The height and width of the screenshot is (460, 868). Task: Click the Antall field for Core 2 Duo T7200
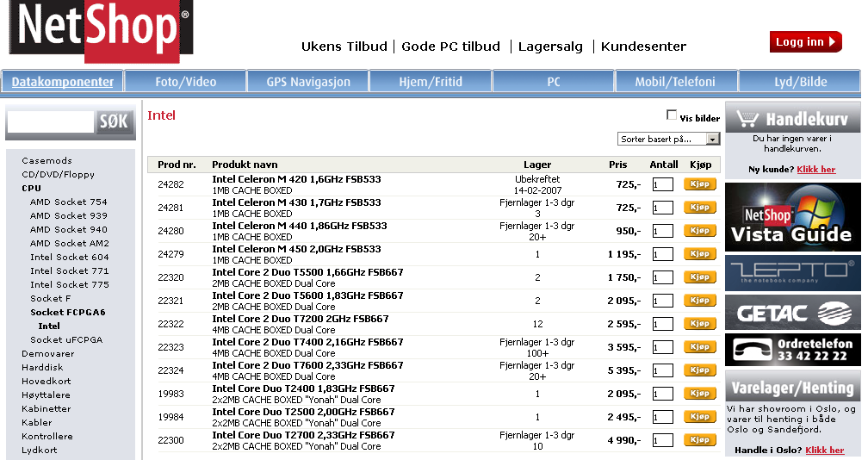tap(663, 325)
